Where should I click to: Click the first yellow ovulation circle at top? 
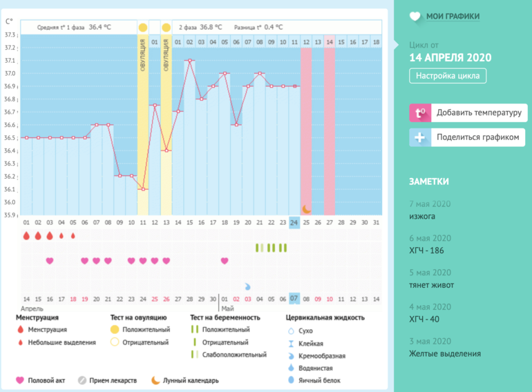(142, 27)
